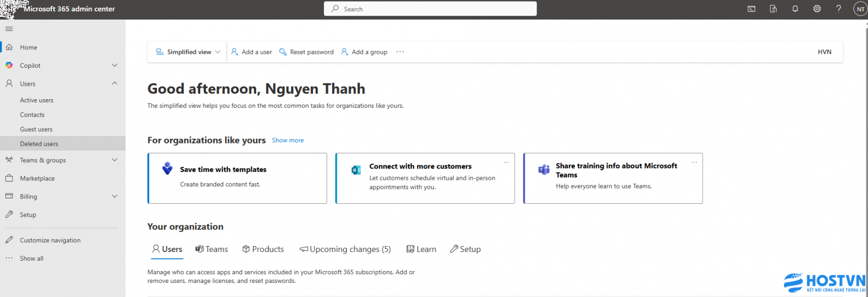Image resolution: width=868 pixels, height=297 pixels.
Task: Click the Billing card icon in sidebar
Action: 9,196
